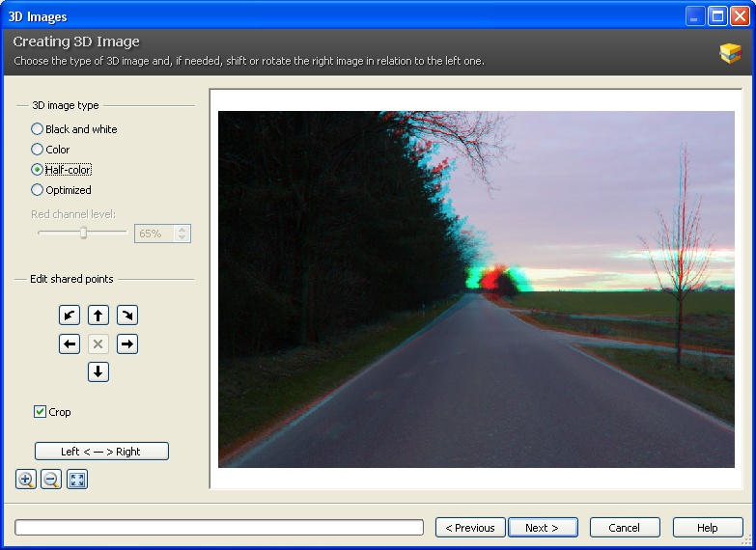
Task: Zoom out of the preview image
Action: (51, 480)
